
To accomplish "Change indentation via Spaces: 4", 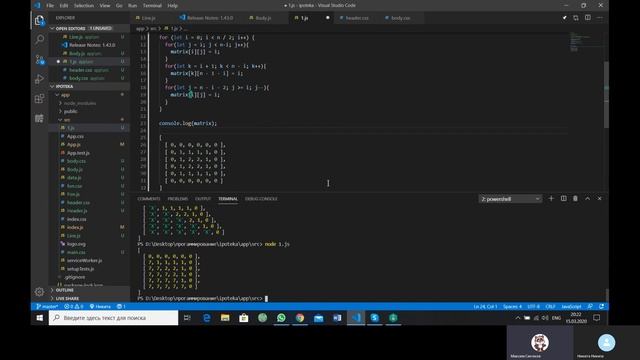I will [512, 306].
